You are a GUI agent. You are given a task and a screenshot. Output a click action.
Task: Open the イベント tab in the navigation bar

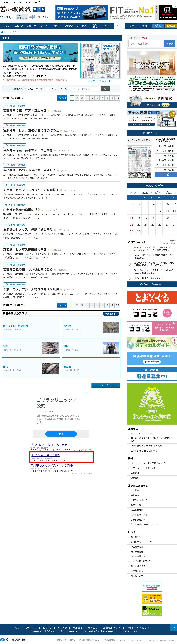tap(107, 26)
